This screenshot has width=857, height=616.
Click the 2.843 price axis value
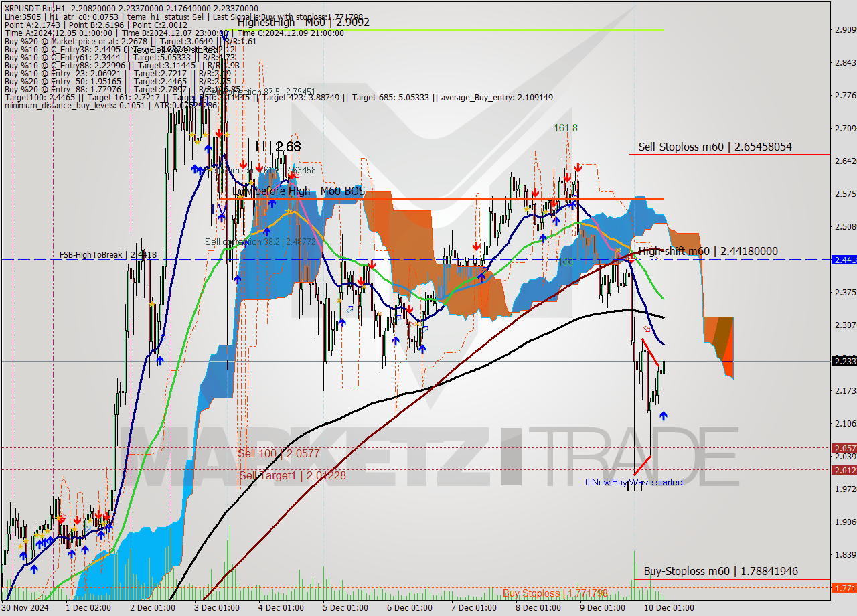(845, 63)
